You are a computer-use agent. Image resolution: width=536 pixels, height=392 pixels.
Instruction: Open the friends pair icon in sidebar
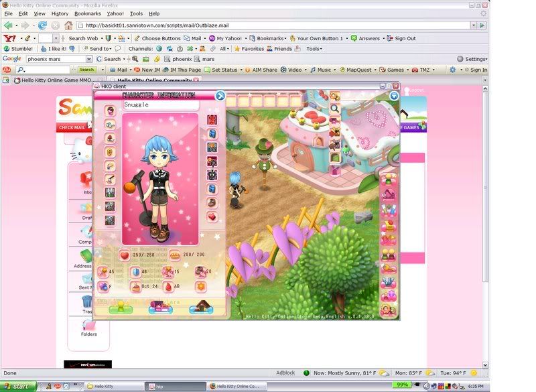point(389,255)
